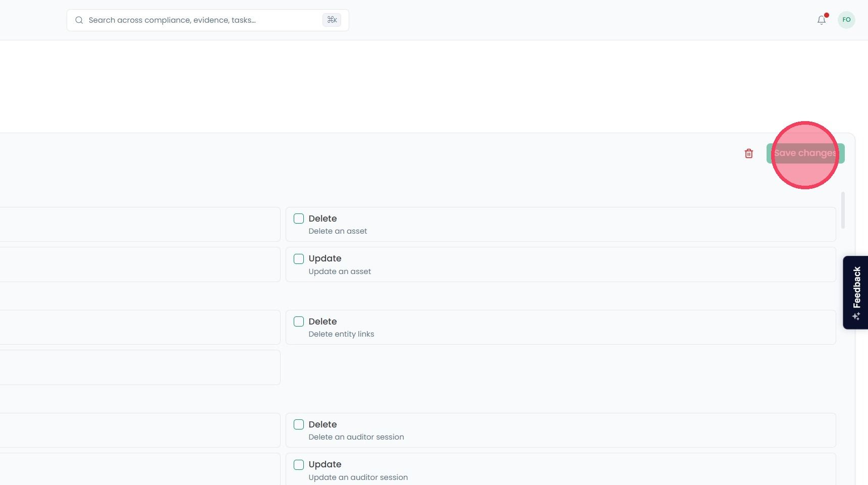Click the "Update an auditor session" description
The width and height of the screenshot is (868, 485).
pos(358,477)
